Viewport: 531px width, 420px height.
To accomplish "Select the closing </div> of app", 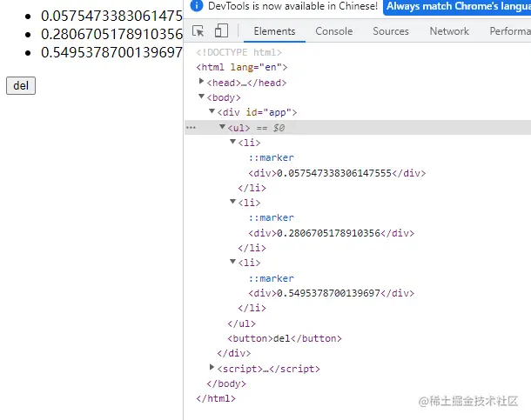I will (234, 353).
